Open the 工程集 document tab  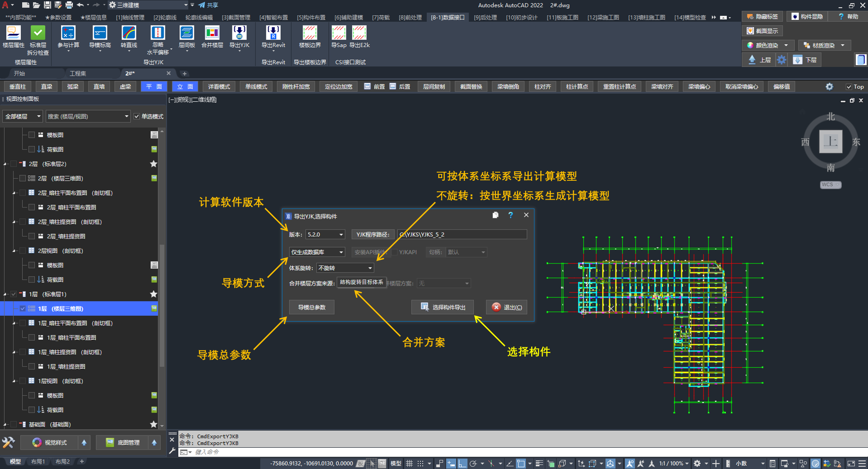coord(78,73)
